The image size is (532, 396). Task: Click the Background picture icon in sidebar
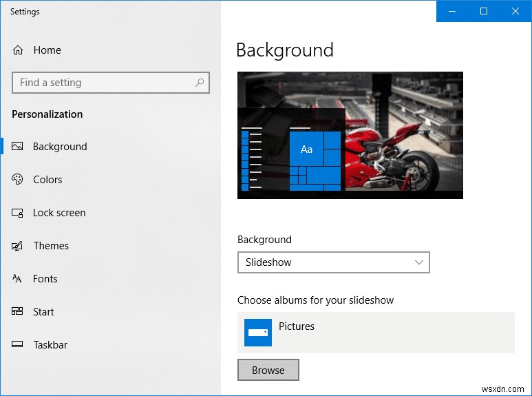click(x=18, y=147)
